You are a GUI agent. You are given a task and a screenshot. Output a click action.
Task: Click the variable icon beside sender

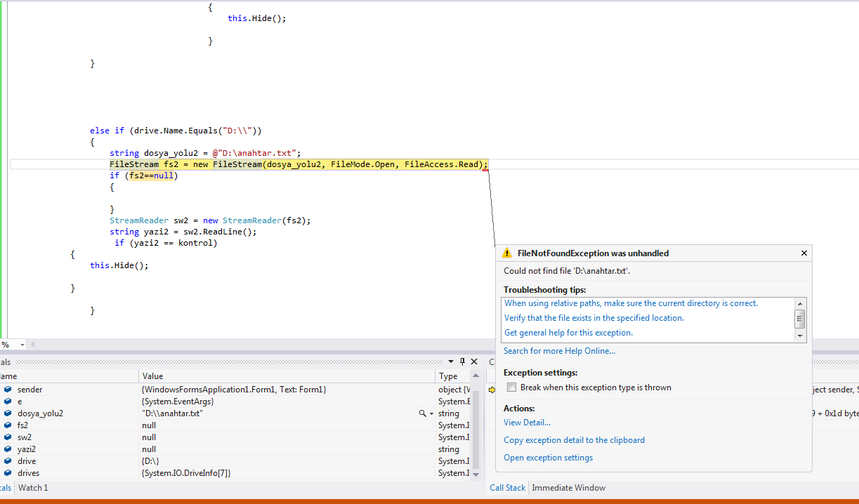tap(8, 390)
